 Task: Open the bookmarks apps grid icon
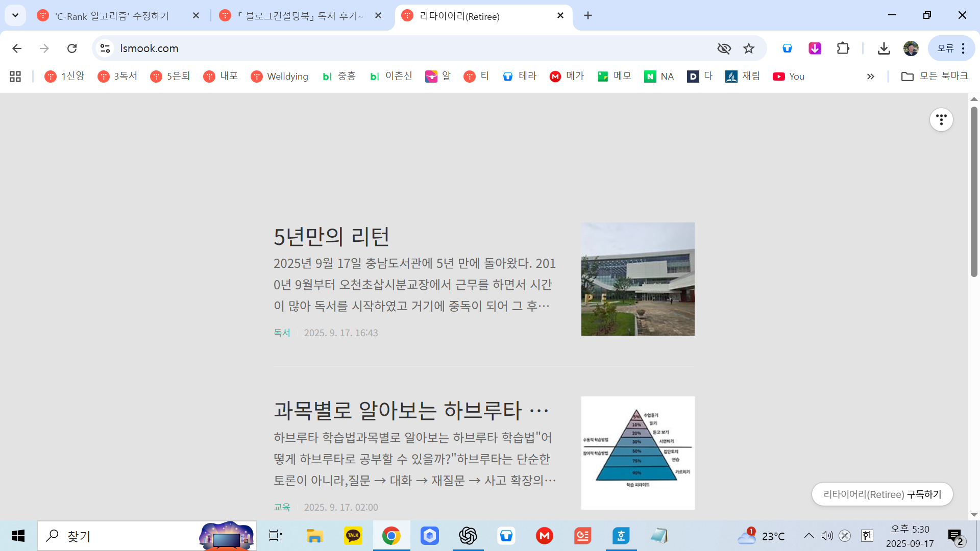pos(15,77)
